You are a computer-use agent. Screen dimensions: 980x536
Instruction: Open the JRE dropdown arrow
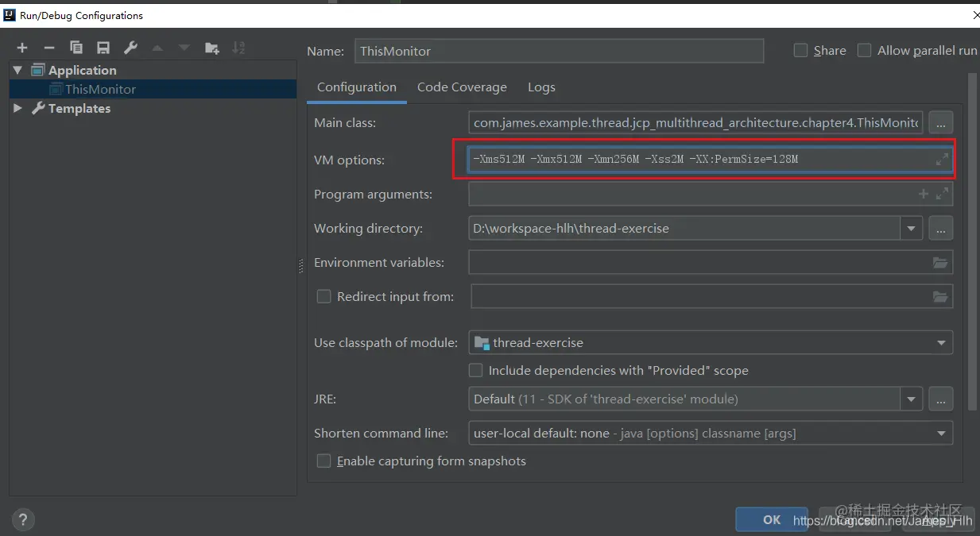[x=911, y=399]
